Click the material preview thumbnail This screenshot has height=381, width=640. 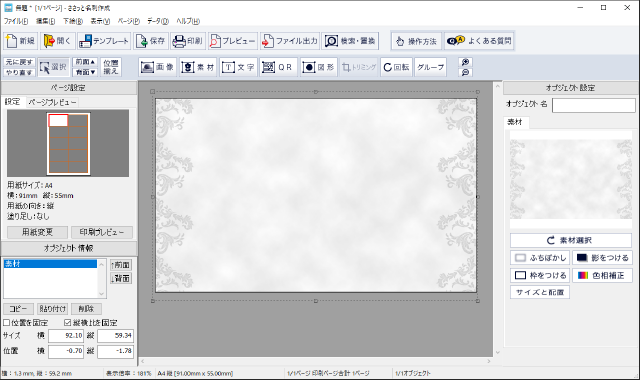coord(571,180)
